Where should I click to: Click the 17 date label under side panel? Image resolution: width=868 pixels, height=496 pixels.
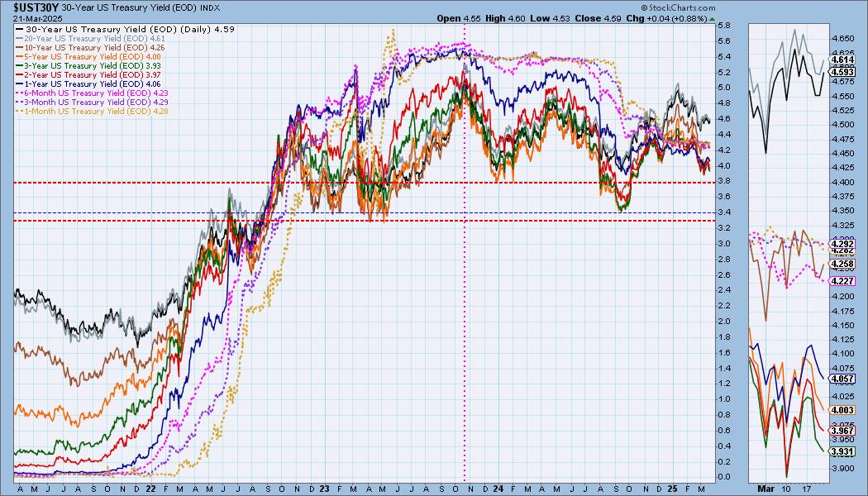pos(807,489)
